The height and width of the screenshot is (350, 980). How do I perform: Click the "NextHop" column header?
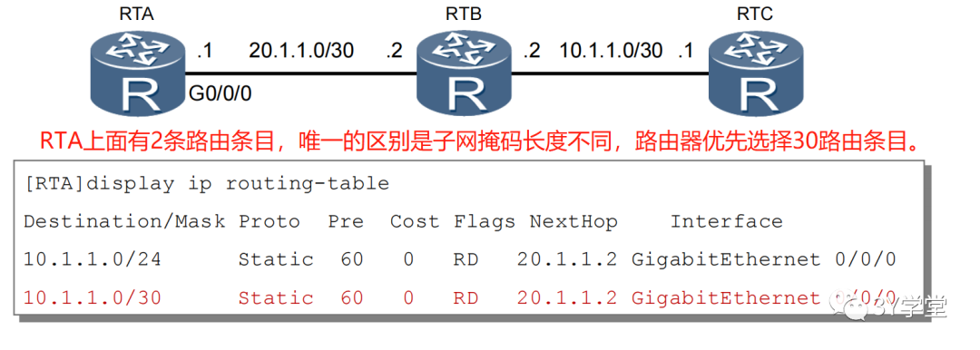coord(573,222)
